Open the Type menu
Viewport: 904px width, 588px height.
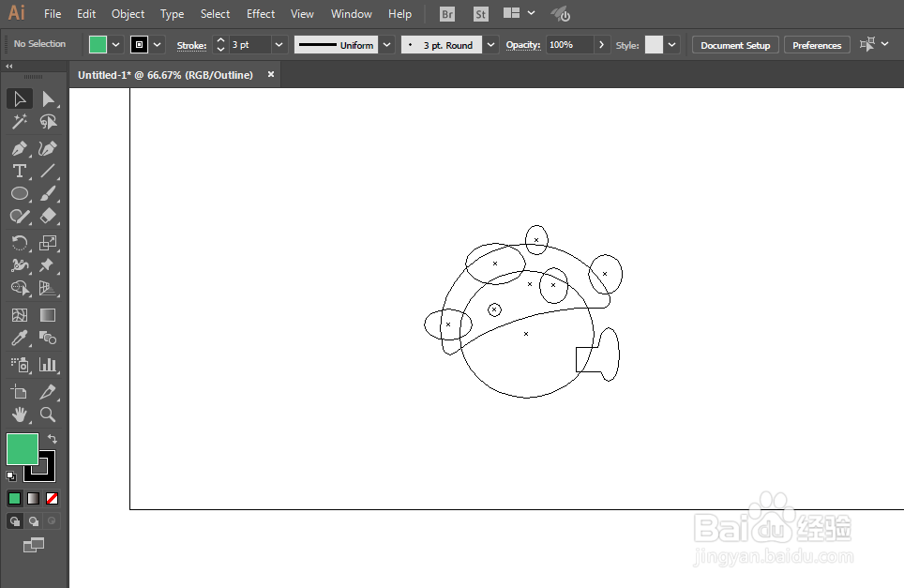(x=172, y=14)
